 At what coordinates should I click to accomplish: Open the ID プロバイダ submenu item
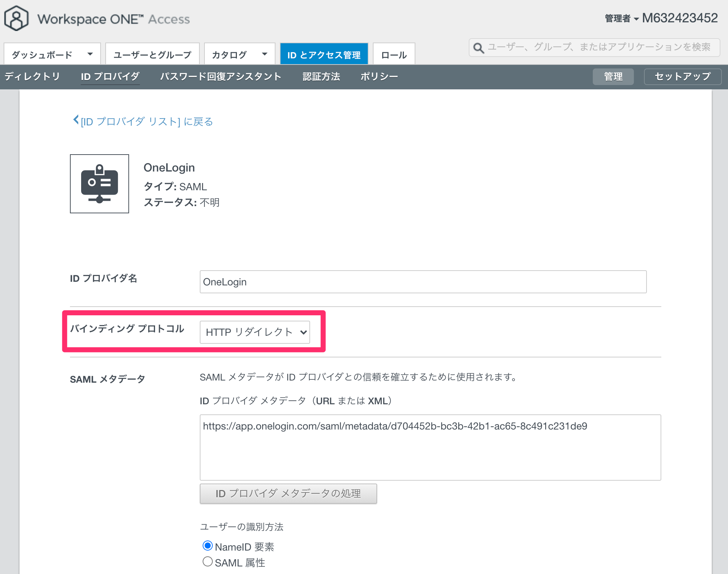click(x=110, y=76)
